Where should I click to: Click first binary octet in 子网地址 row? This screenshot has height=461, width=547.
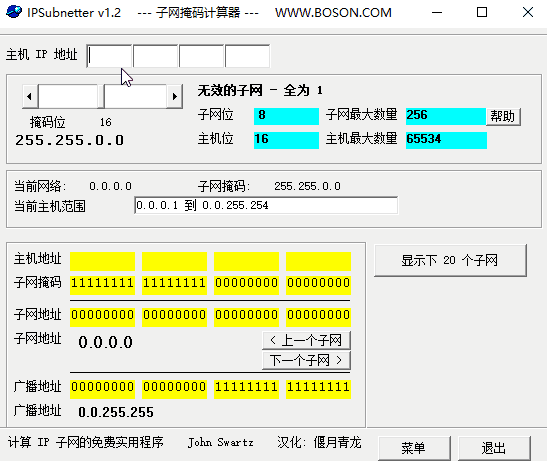point(102,317)
